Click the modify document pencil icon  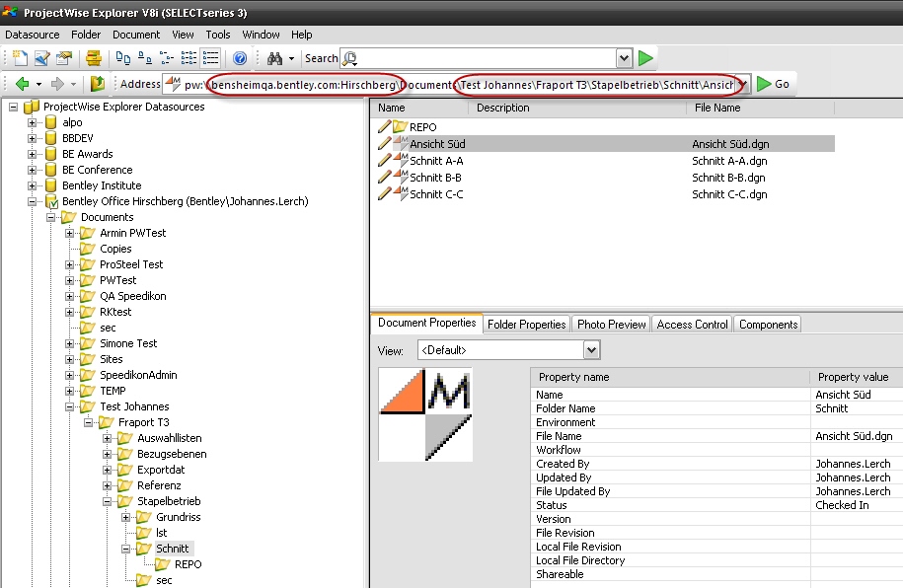[x=42, y=58]
